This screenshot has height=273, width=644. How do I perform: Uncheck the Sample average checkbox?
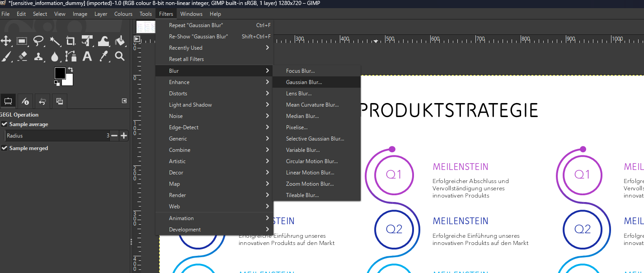point(5,124)
